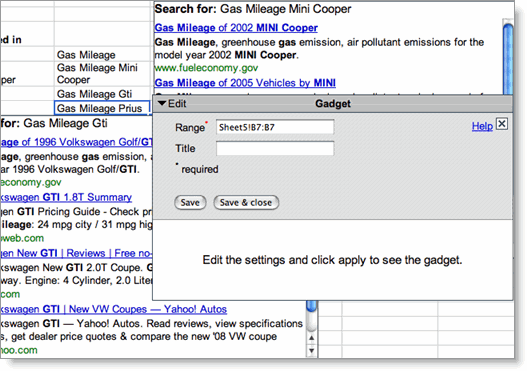Open the 1996 Volkswagen Golf/GTI result link
This screenshot has width=527, height=371.
click(76, 142)
